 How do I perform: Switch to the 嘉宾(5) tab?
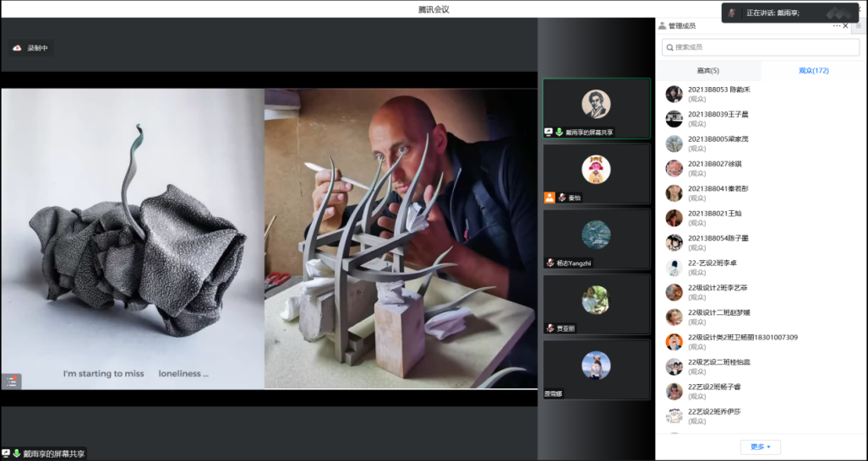coord(707,71)
